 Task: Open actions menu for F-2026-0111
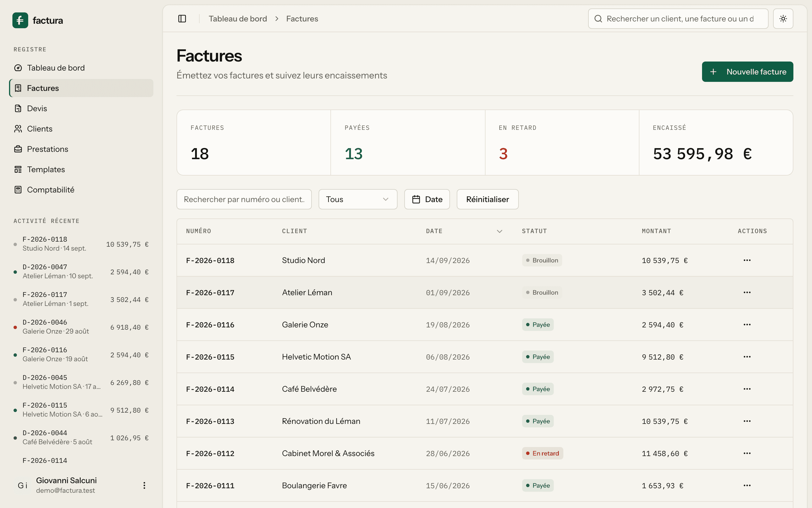point(747,485)
